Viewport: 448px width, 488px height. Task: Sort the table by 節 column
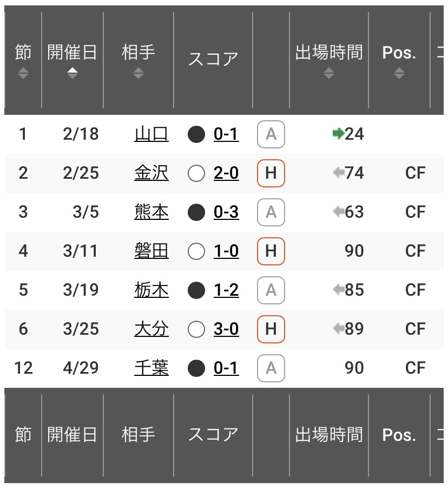23,60
